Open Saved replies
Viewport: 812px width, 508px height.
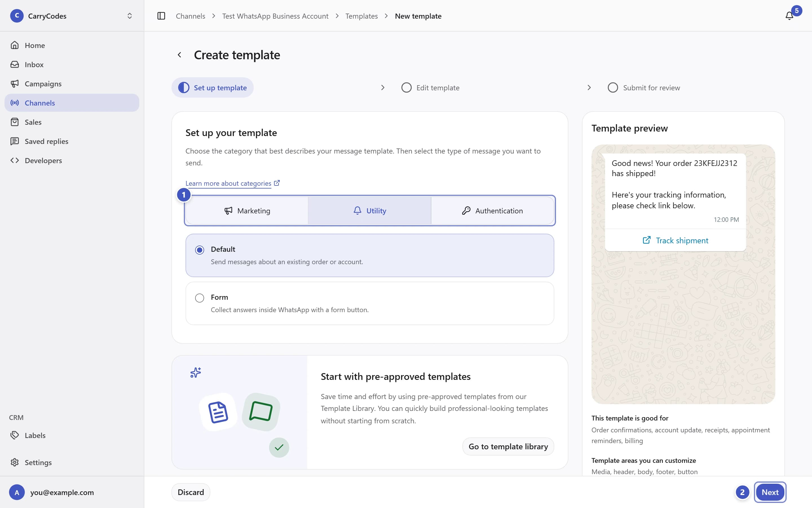pos(72,141)
